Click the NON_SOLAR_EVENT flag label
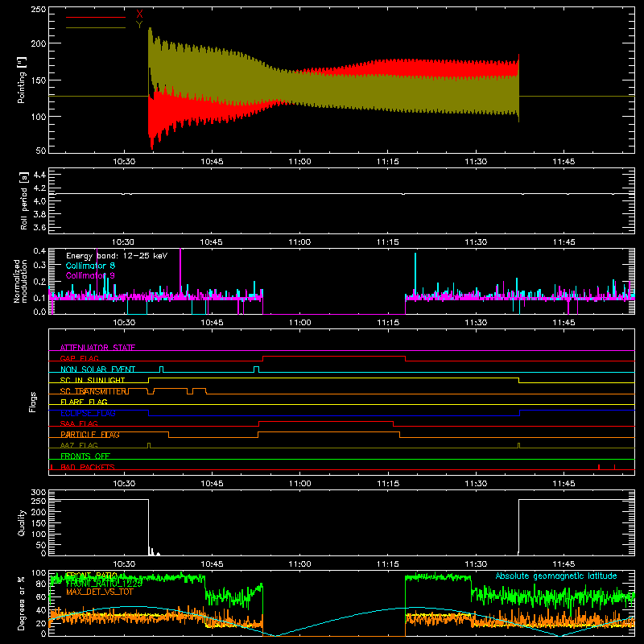Screen dimensions: 644x644 (97, 369)
